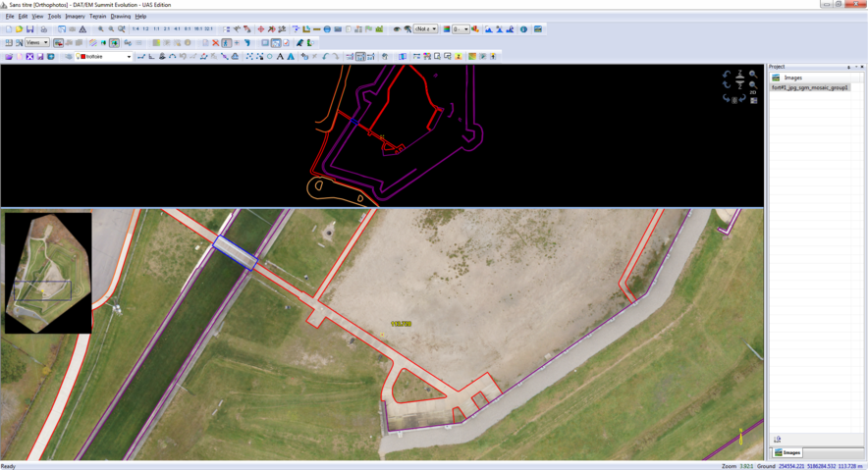Click the red layer color swatch beside trottoire
Image resolution: width=868 pixels, height=470 pixels.
pos(83,56)
